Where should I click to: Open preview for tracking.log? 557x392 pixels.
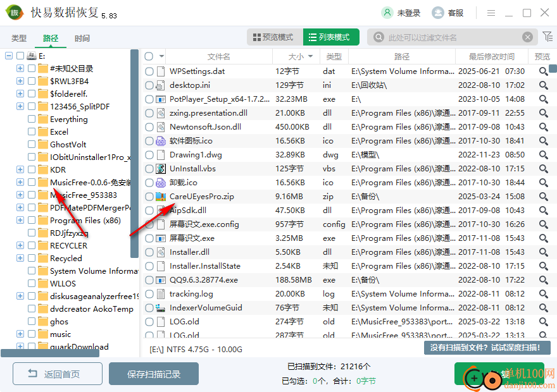[543, 294]
